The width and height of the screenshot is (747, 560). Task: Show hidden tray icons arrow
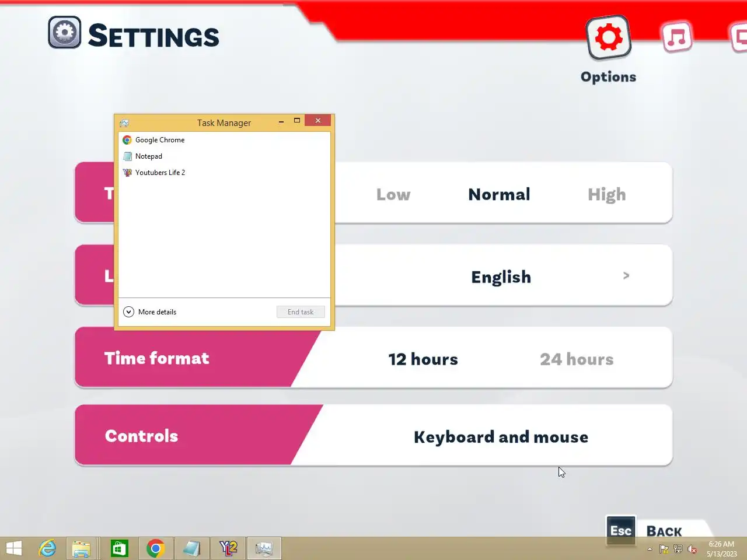pyautogui.click(x=650, y=549)
